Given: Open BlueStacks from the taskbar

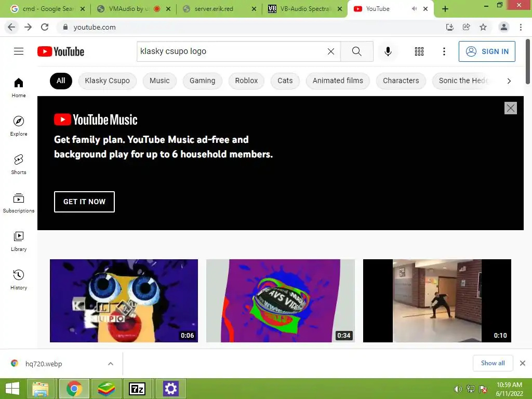Looking at the screenshot, I should (x=106, y=389).
